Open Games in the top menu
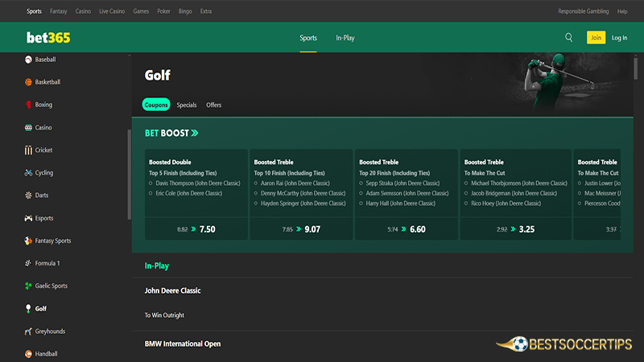This screenshot has width=644, height=362. [141, 11]
